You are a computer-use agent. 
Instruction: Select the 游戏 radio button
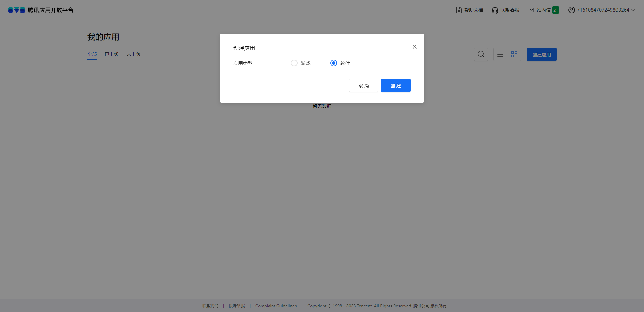click(294, 63)
